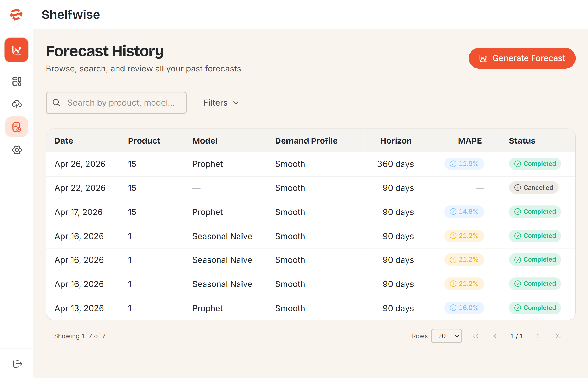Screen dimensions: 588x378
Task: Open the forecast chart sidebar icon
Action: pyautogui.click(x=17, y=50)
